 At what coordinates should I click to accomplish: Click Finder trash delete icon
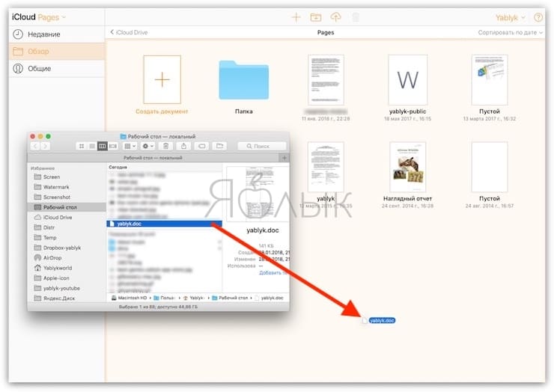pos(165,146)
